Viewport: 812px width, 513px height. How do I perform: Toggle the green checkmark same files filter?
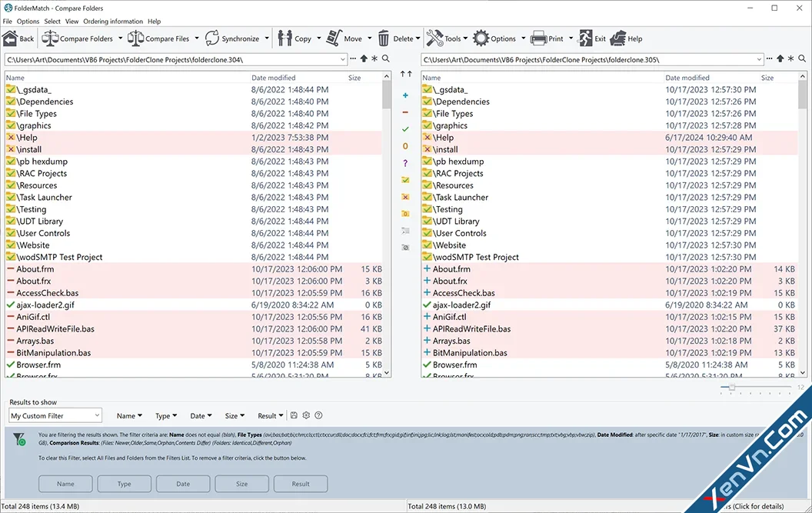405,129
